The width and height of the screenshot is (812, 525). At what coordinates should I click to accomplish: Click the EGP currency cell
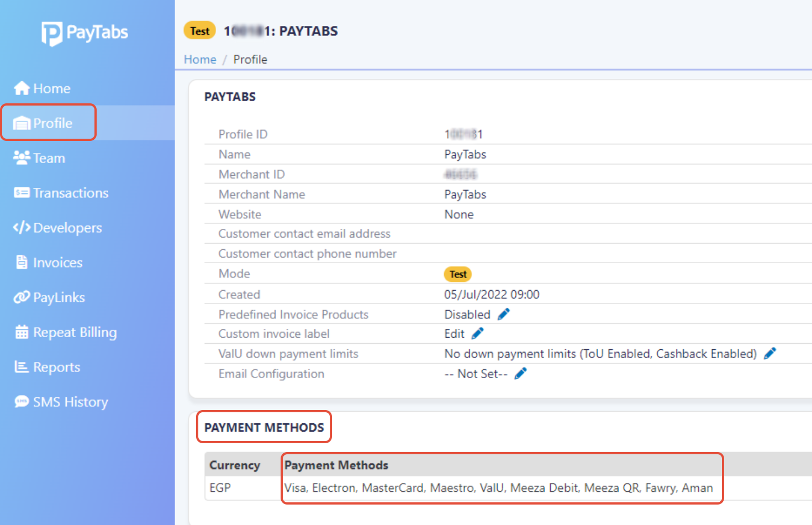220,488
